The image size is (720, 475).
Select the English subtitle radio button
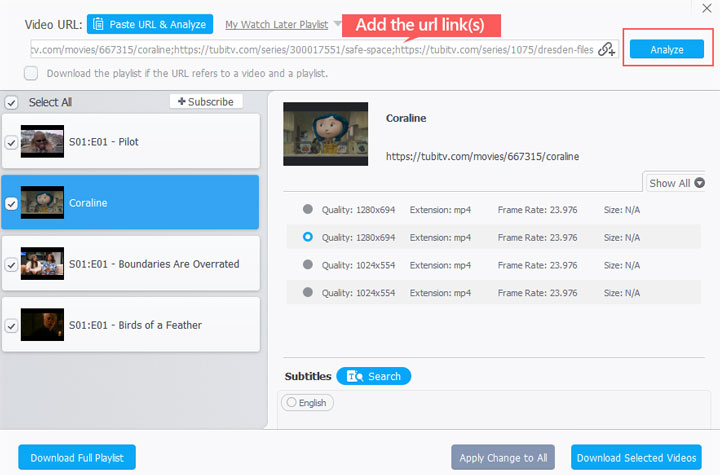pyautogui.click(x=291, y=402)
